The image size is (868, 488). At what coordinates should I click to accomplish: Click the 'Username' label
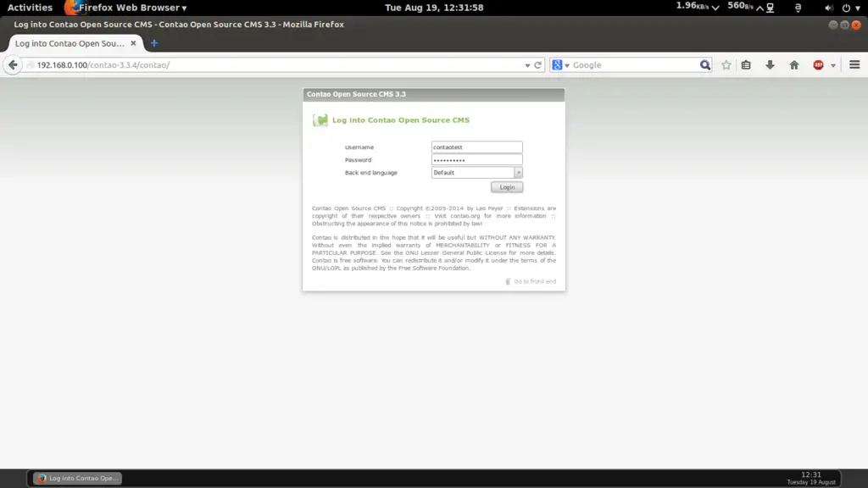359,147
